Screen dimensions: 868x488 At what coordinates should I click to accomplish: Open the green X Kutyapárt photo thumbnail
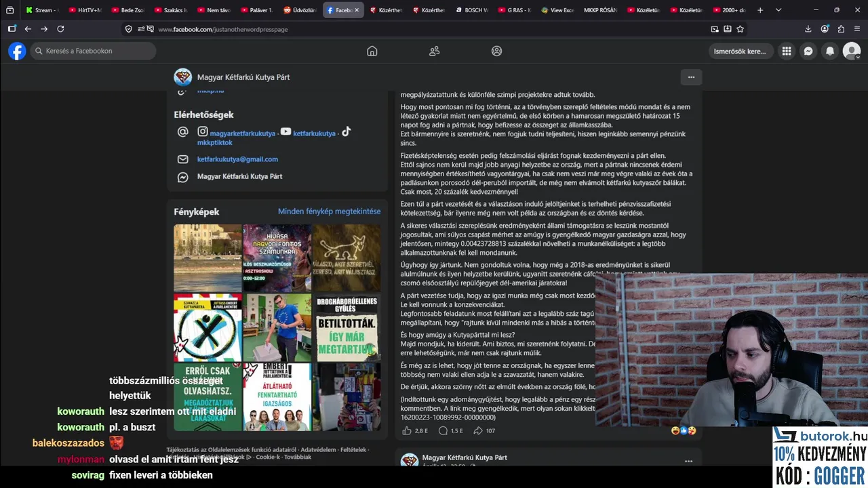point(208,327)
